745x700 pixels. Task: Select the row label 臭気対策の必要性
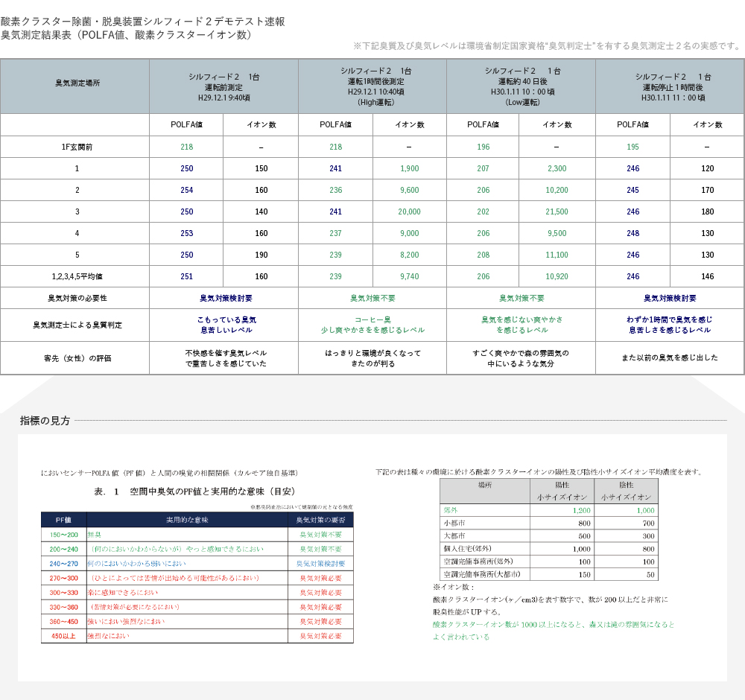(x=77, y=298)
